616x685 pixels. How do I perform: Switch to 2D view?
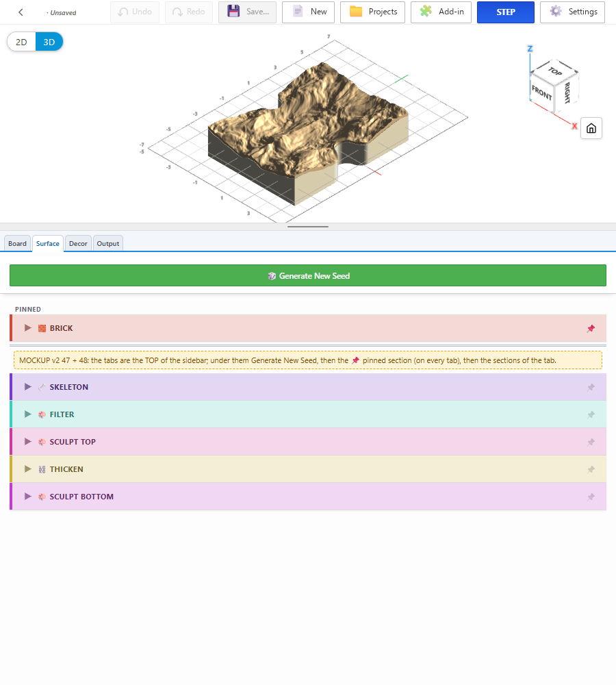21,42
